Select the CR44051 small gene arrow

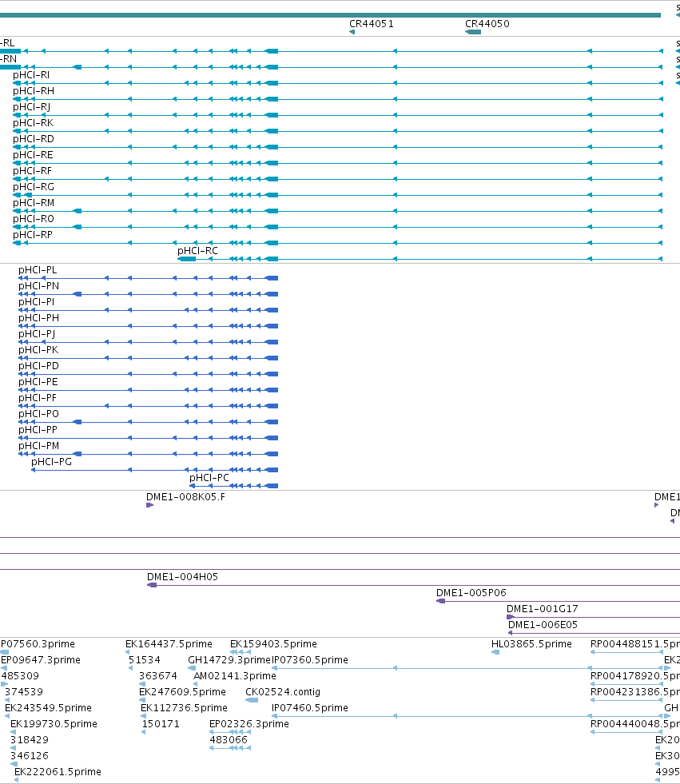tap(352, 32)
